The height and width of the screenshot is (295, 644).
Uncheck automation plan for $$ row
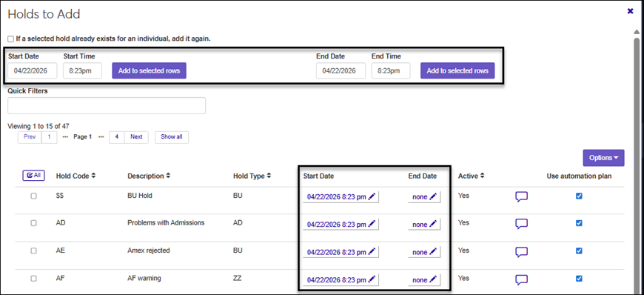(x=579, y=196)
